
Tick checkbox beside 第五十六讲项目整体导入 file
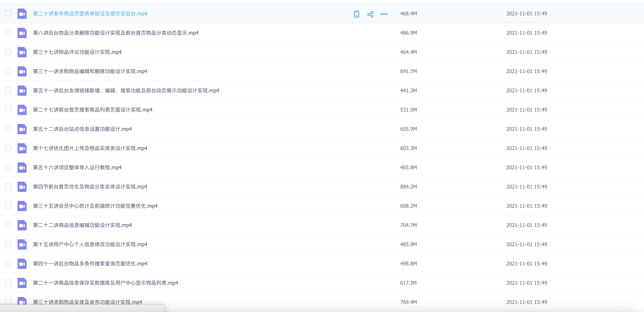[x=8, y=167]
